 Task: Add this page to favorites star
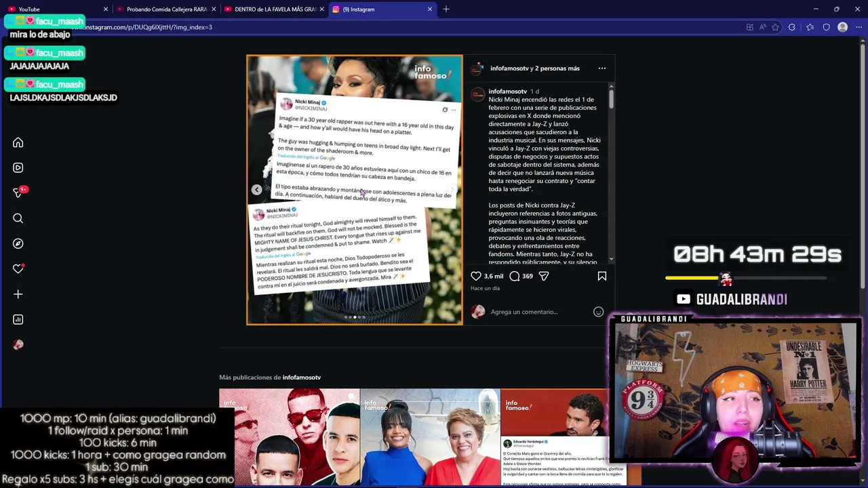pos(775,27)
